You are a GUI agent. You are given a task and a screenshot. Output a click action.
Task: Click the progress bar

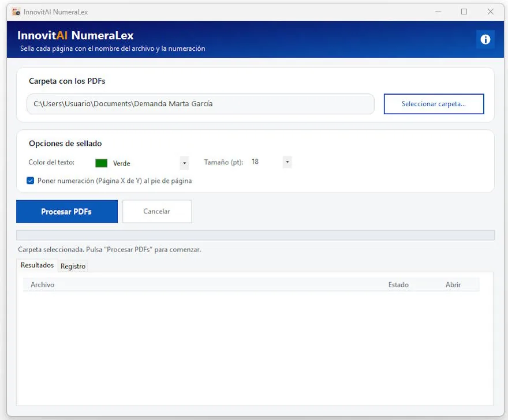pos(255,235)
